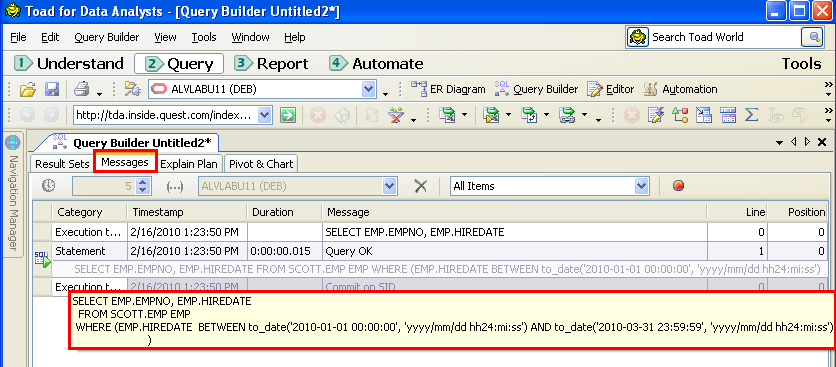Screen dimensions: 836x367
Task: Click the Timestamp column header
Action: tap(187, 212)
